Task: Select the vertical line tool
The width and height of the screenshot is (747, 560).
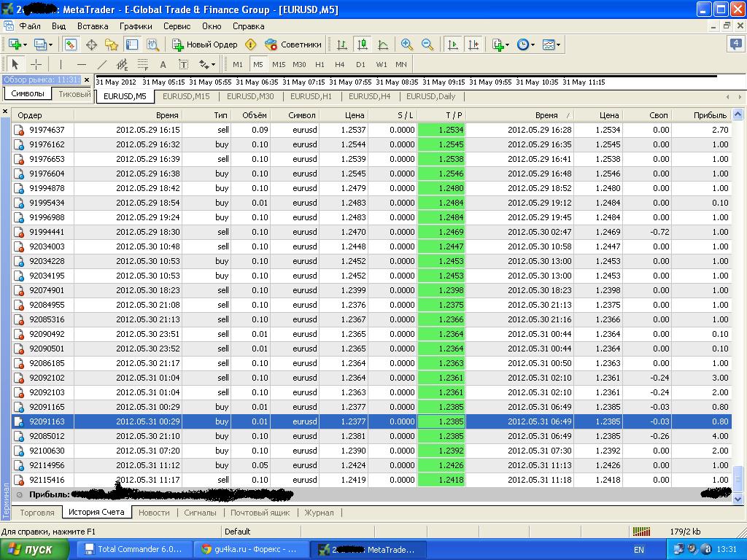Action: [x=61, y=64]
